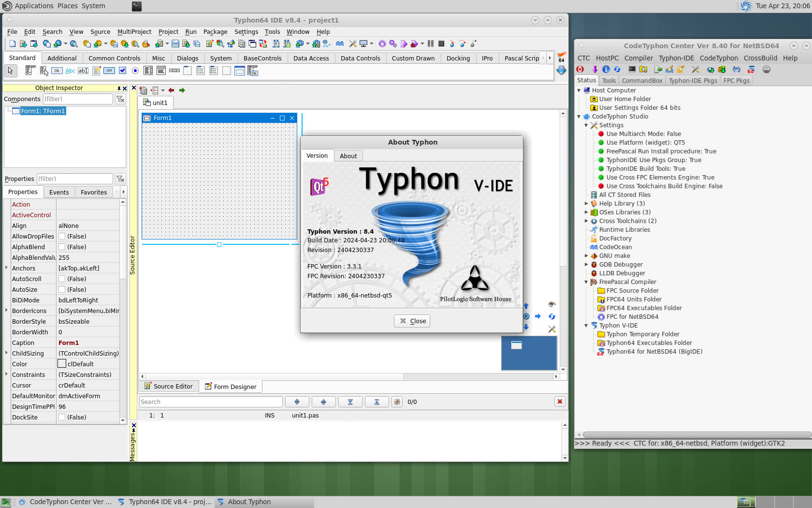Collapse the CodeTyphon Studio tree node
Screen dimensions: 812x508
[579, 117]
